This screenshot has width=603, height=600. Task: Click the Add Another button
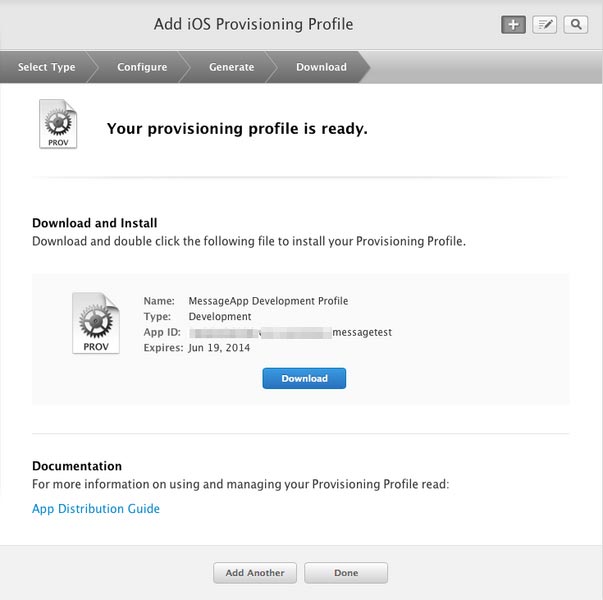(x=255, y=573)
